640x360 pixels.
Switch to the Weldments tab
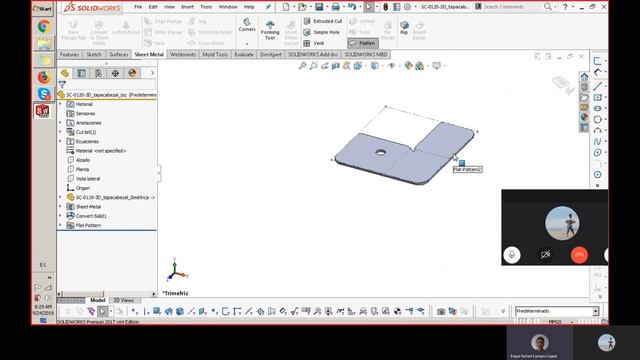point(183,54)
